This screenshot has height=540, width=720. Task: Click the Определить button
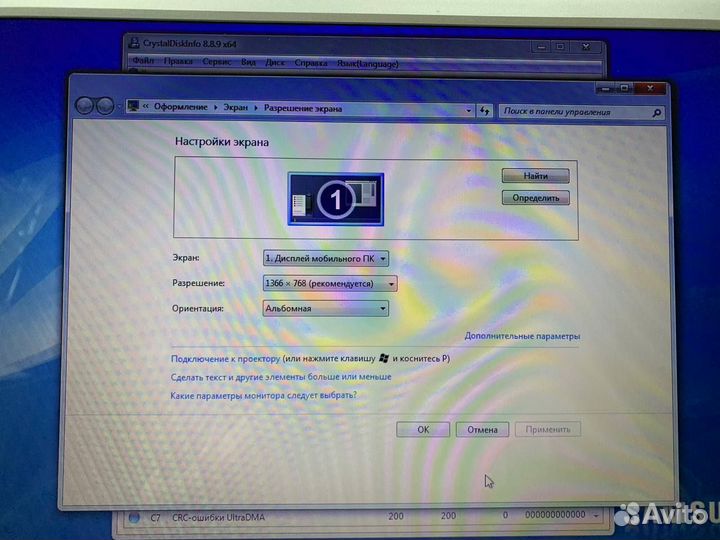[x=535, y=198]
